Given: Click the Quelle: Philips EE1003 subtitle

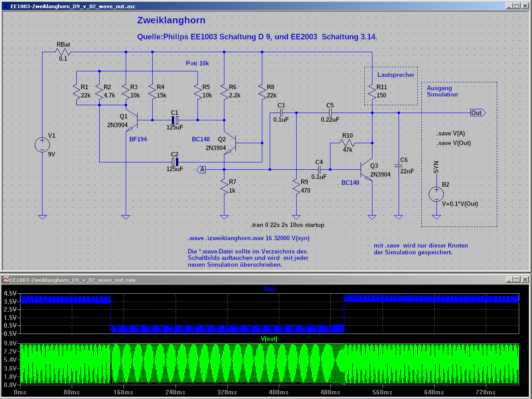Looking at the screenshot, I should [257, 37].
